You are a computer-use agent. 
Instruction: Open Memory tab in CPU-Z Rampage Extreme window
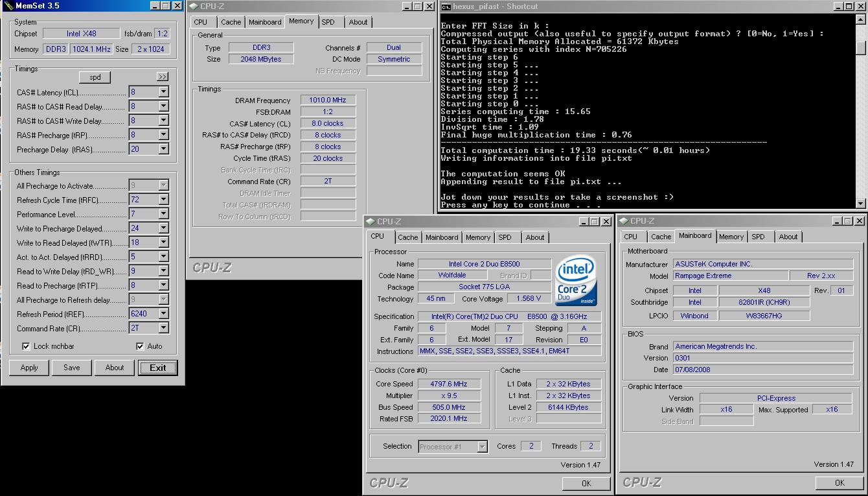click(731, 237)
